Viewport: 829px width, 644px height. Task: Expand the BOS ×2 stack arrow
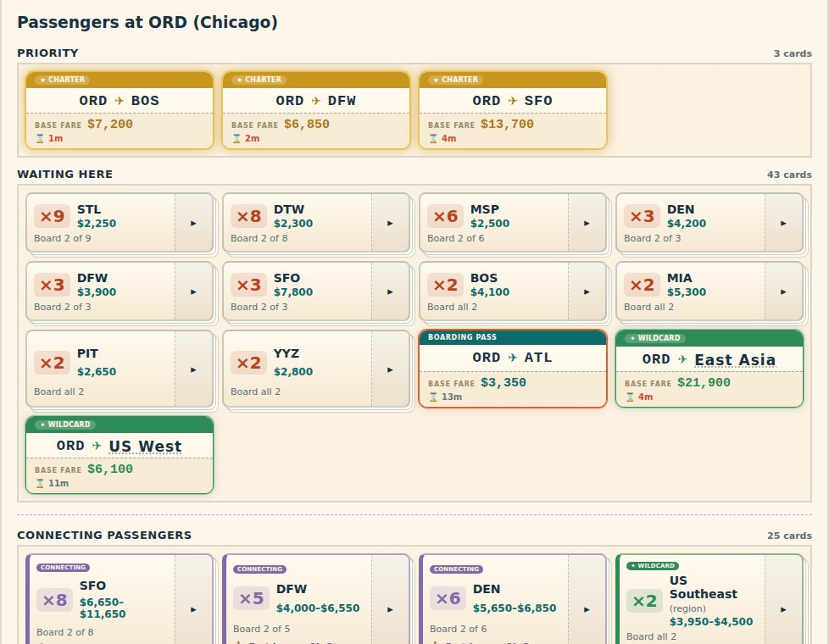587,291
